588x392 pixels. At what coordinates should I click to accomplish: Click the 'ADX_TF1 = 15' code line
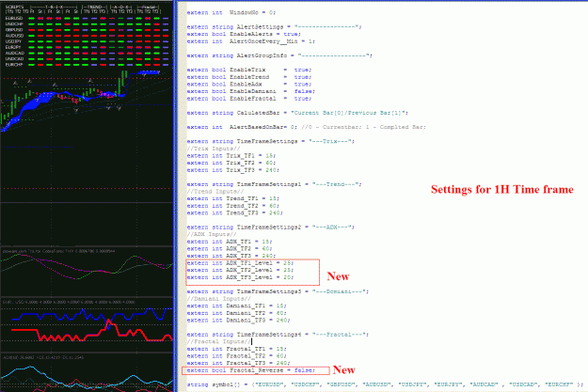pyautogui.click(x=230, y=242)
